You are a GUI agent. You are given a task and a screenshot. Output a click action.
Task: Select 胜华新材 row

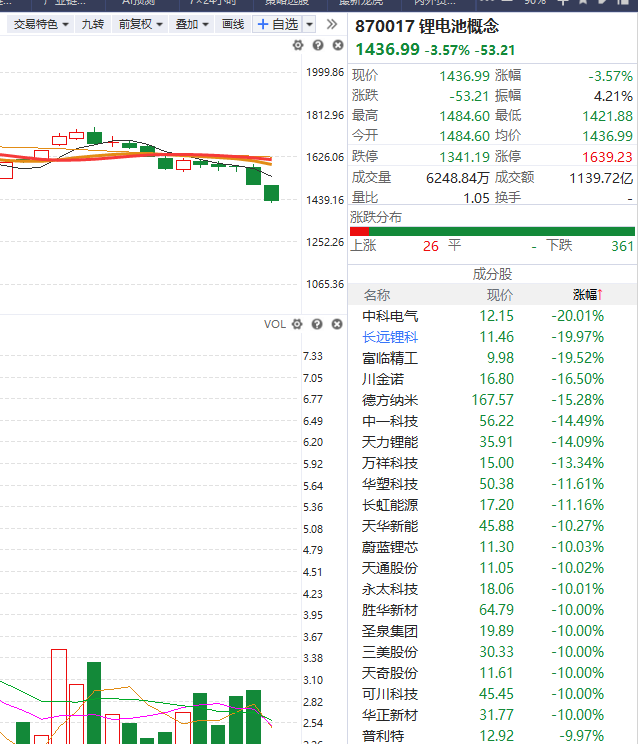click(492, 610)
